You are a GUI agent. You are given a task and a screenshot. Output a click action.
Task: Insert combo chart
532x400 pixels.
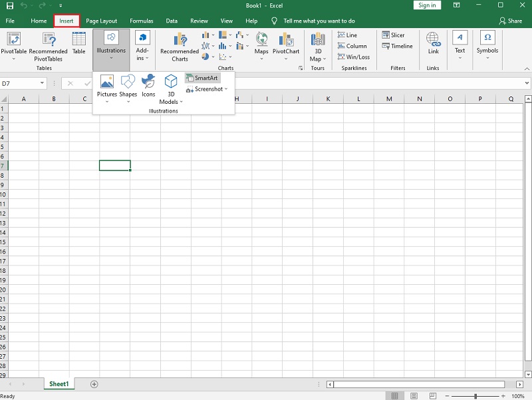point(242,46)
